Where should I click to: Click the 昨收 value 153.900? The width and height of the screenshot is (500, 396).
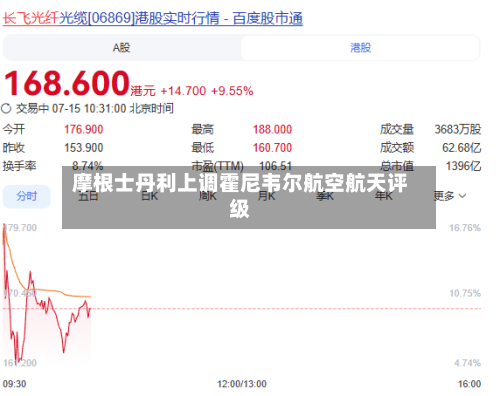[84, 148]
